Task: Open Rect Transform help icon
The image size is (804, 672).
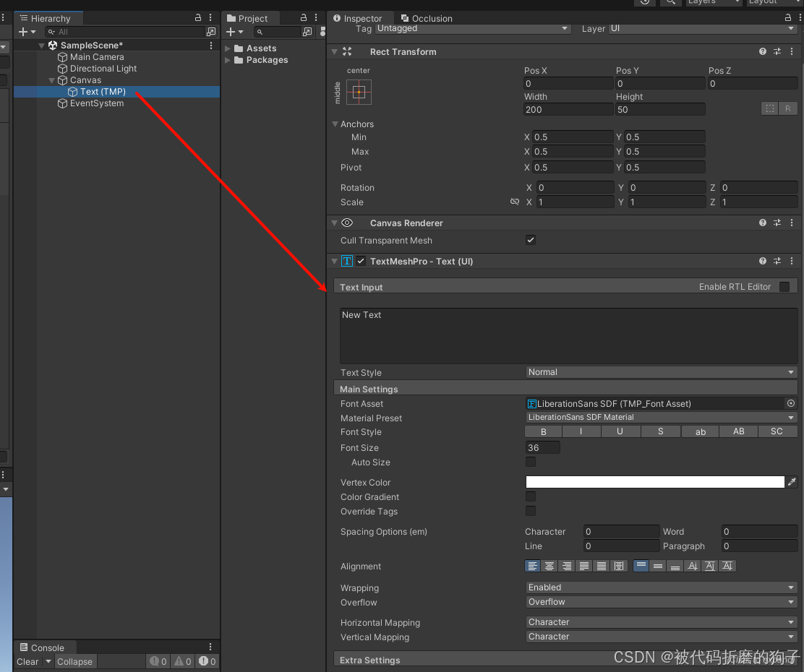Action: point(763,51)
